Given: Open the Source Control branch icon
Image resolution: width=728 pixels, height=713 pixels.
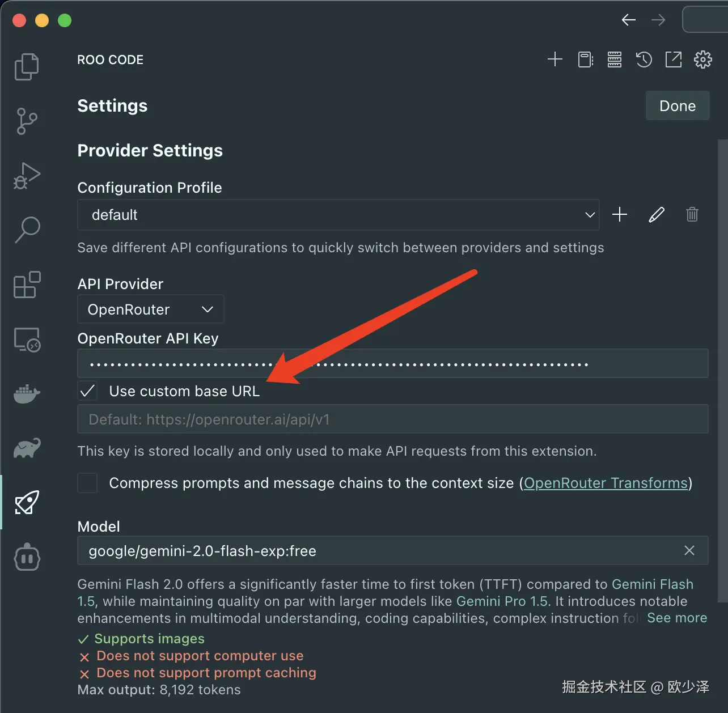Looking at the screenshot, I should tap(27, 121).
